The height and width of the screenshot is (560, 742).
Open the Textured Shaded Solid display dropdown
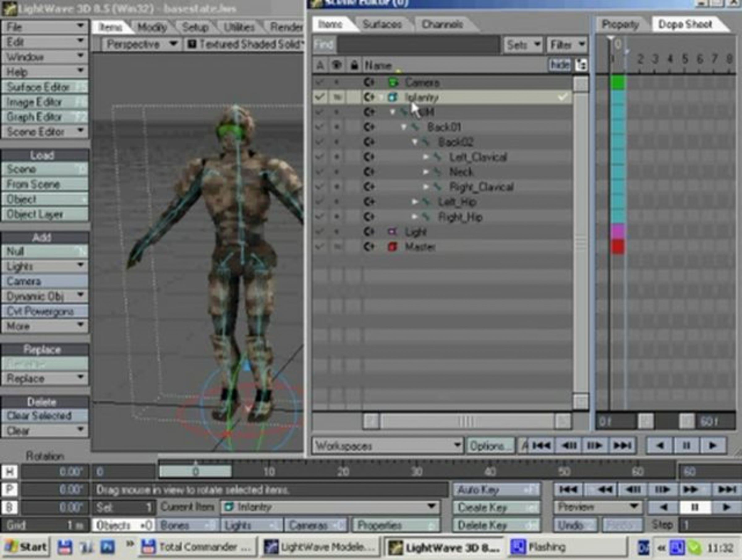(244, 44)
